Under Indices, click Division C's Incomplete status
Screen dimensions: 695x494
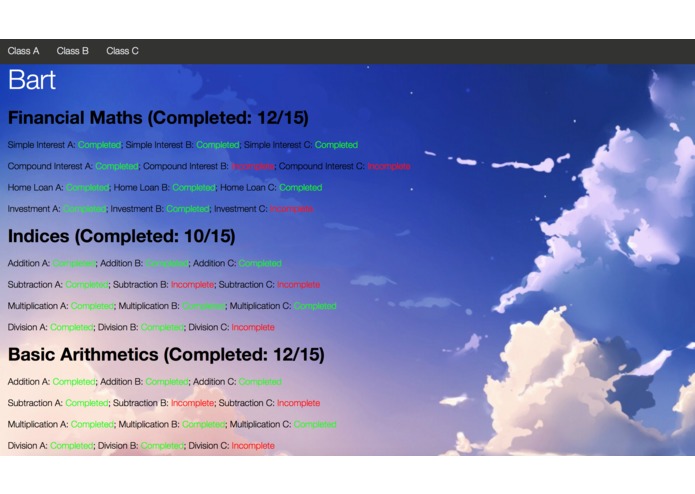(x=253, y=327)
